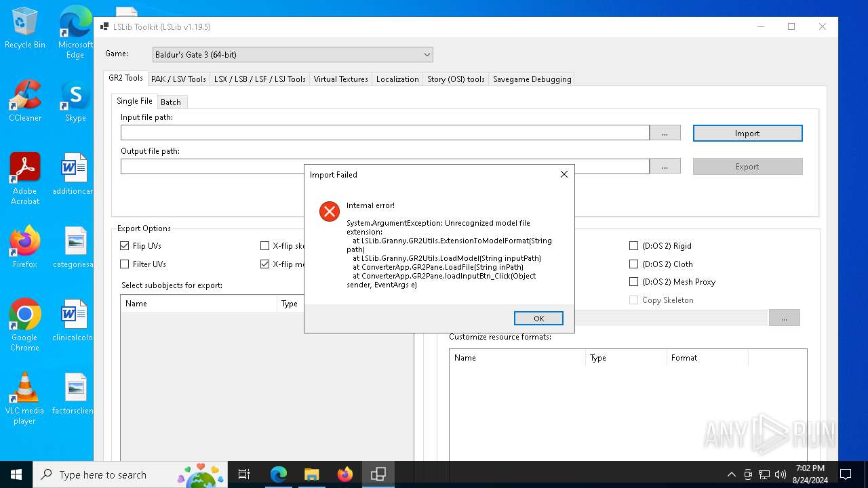The width and height of the screenshot is (868, 488).
Task: Select the additioncar Word document icon
Action: pos(74,174)
